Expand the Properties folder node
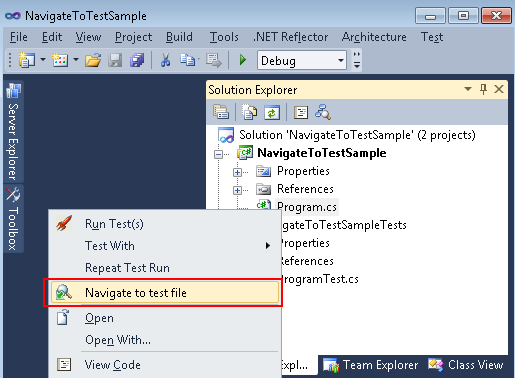Viewport: 515px width, 378px height. (237, 172)
